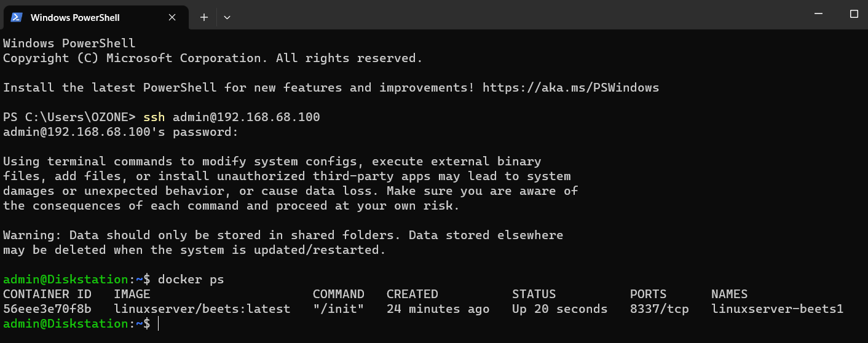Click the 8337/tcp port entry
The image size is (868, 343).
point(659,309)
